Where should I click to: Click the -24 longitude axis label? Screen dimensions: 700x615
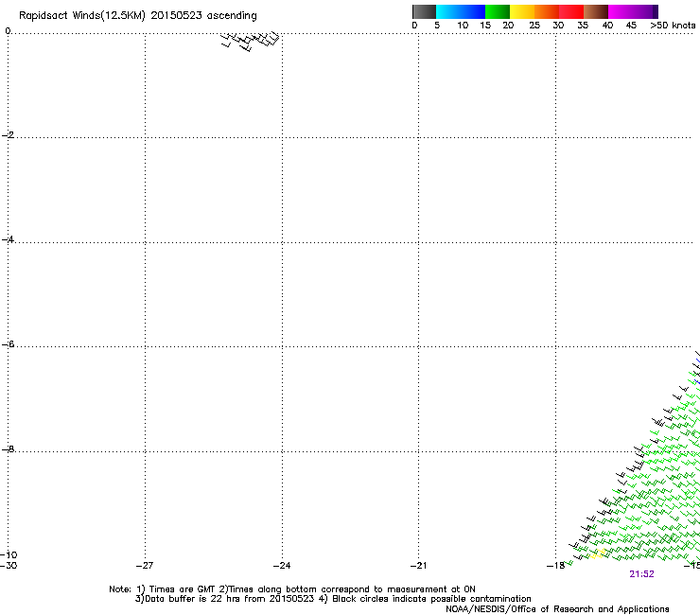(x=282, y=566)
